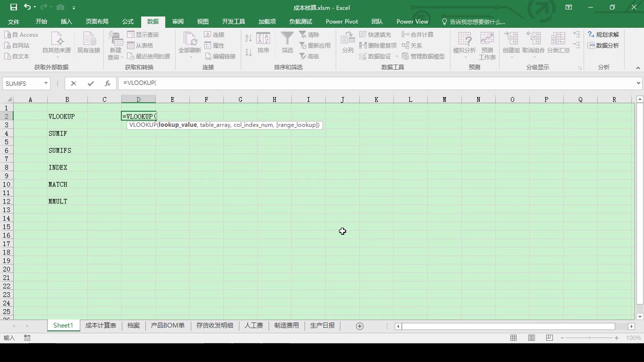Click the Insert Function fx icon
The image size is (644, 362).
[107, 83]
